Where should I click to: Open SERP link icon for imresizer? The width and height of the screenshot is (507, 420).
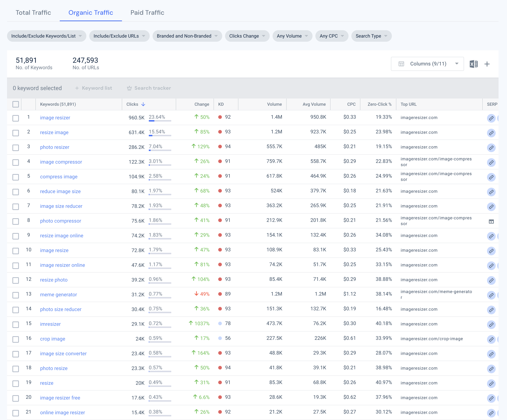pyautogui.click(x=491, y=325)
